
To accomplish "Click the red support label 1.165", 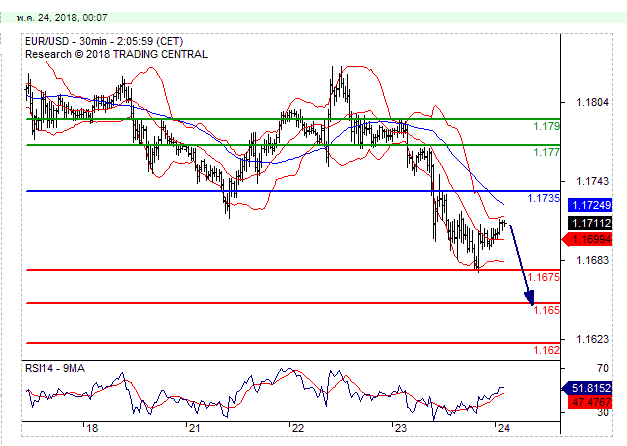I will 546,310.
